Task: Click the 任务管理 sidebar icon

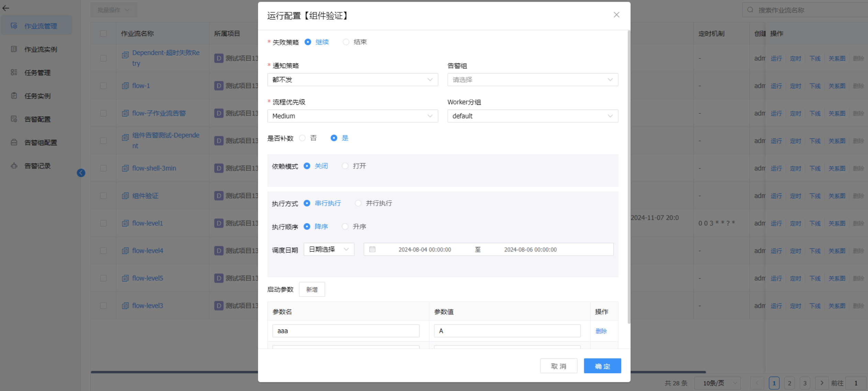Action: pos(14,72)
